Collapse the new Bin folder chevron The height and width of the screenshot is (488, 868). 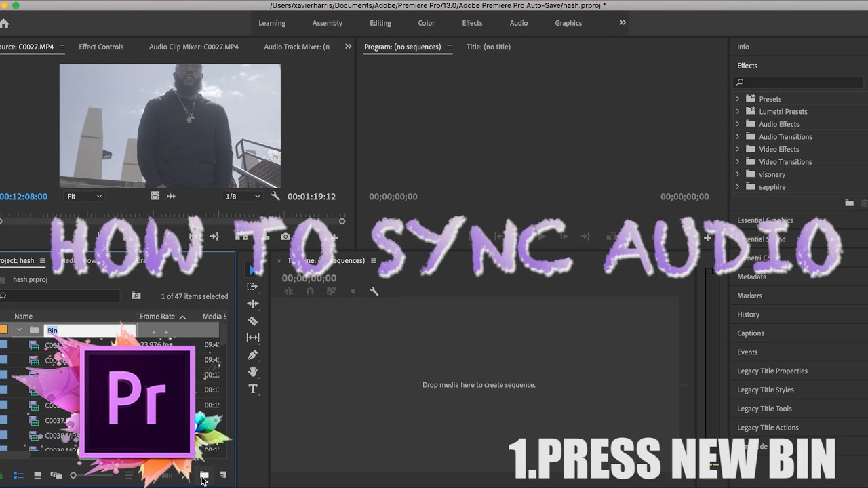[x=20, y=330]
